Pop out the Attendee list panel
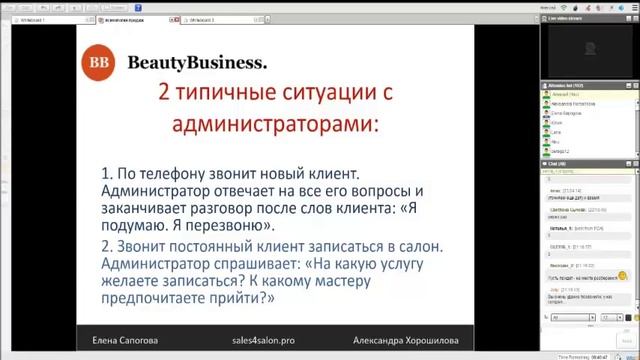This screenshot has width=640, height=360. point(636,85)
